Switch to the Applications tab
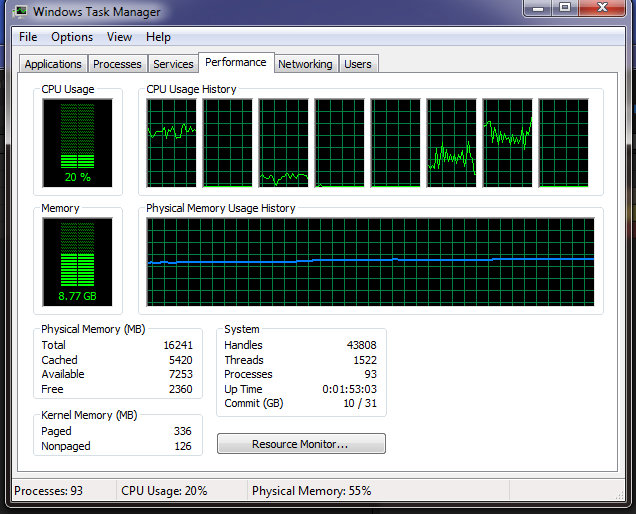 pyautogui.click(x=53, y=64)
